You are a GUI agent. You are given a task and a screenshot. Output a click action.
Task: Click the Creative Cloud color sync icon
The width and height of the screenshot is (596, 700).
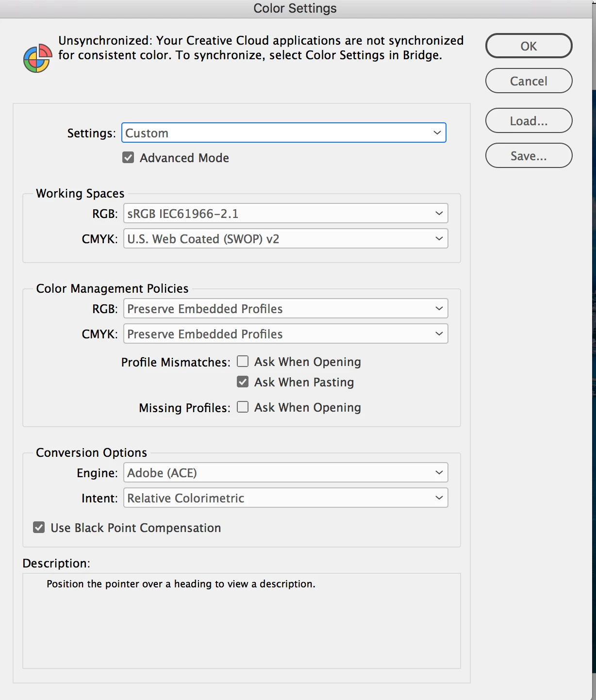coord(38,58)
